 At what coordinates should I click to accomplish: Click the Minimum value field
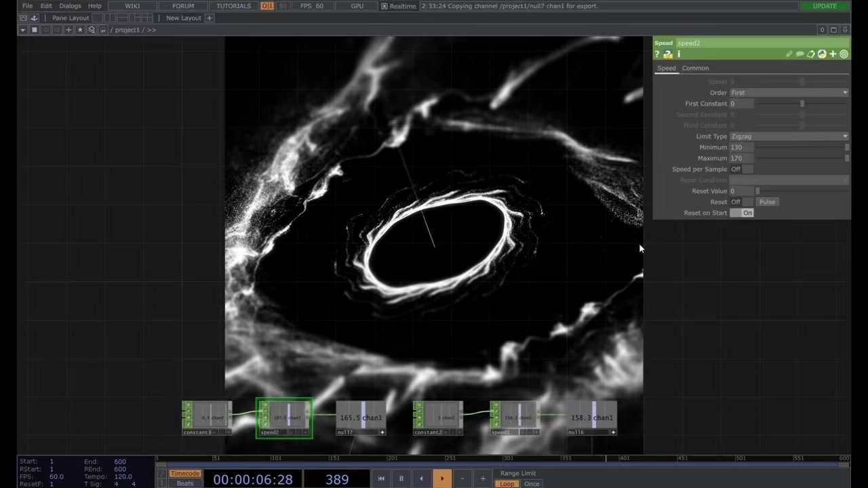pos(742,147)
